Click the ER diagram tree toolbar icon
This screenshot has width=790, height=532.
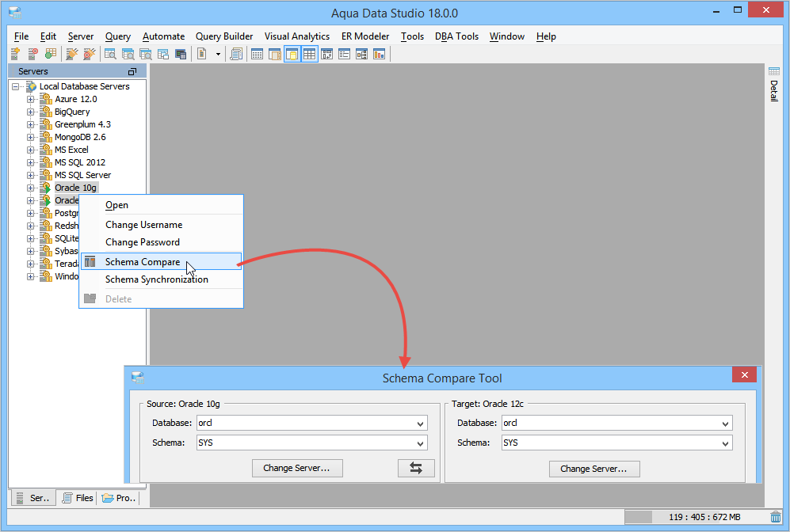click(x=362, y=54)
